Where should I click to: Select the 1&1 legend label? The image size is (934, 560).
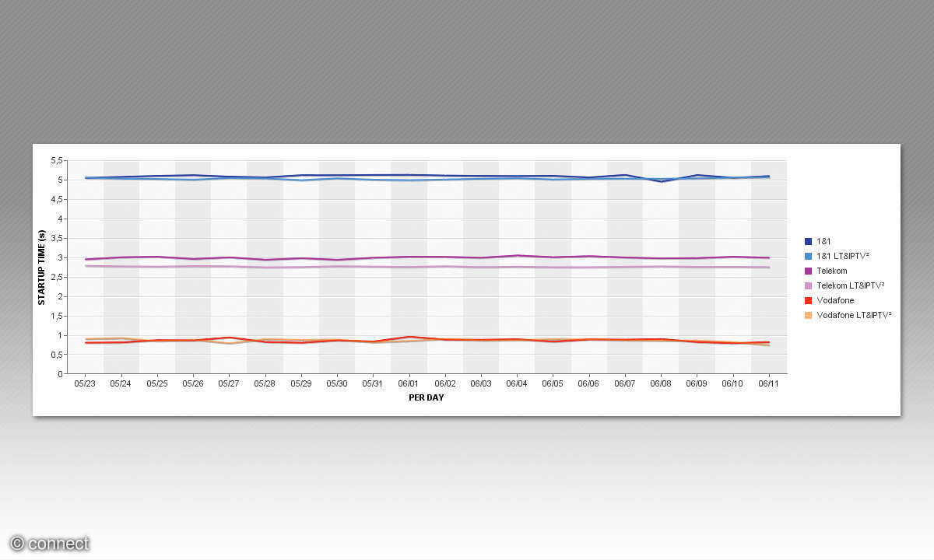point(823,241)
